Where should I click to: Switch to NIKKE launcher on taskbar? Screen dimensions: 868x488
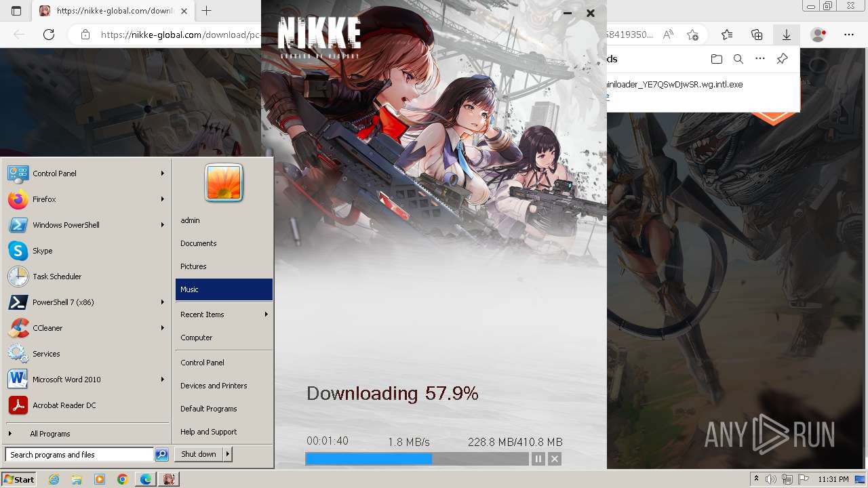pos(169,479)
